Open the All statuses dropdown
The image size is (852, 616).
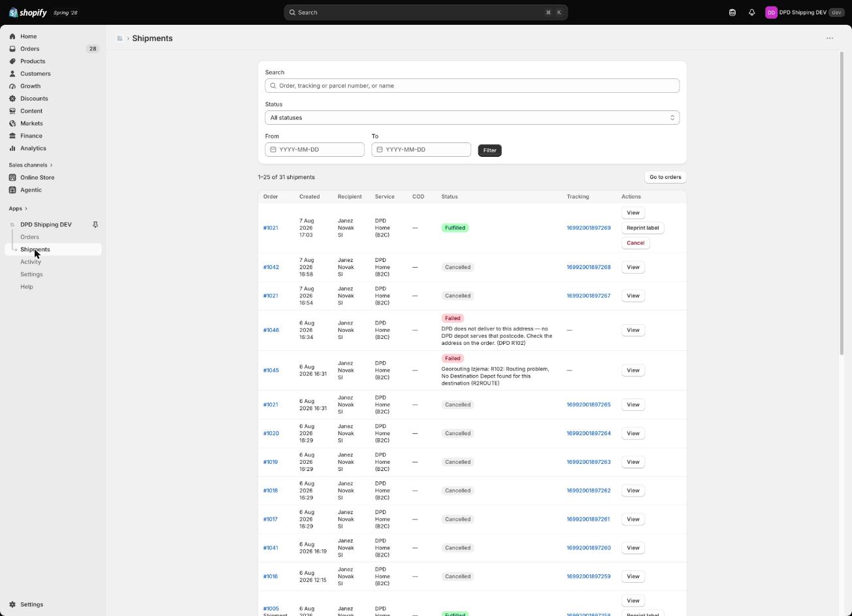[472, 118]
